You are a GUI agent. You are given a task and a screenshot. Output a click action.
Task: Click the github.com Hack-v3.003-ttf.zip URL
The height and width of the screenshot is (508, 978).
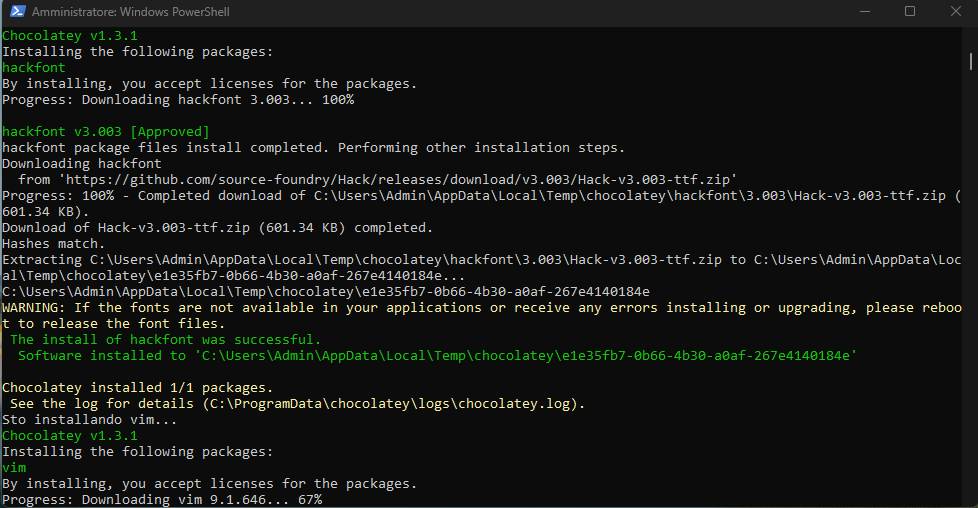399,180
